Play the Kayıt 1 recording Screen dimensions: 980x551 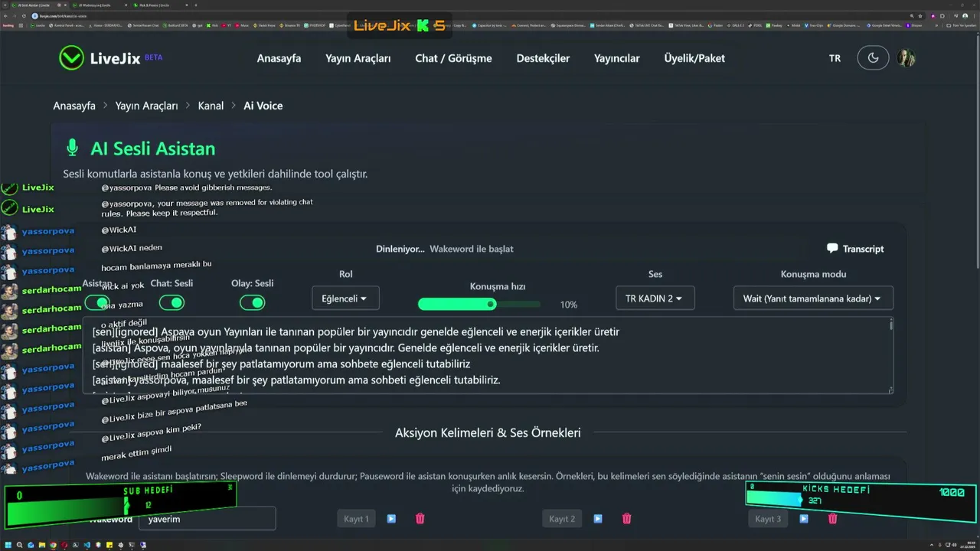pos(391,519)
